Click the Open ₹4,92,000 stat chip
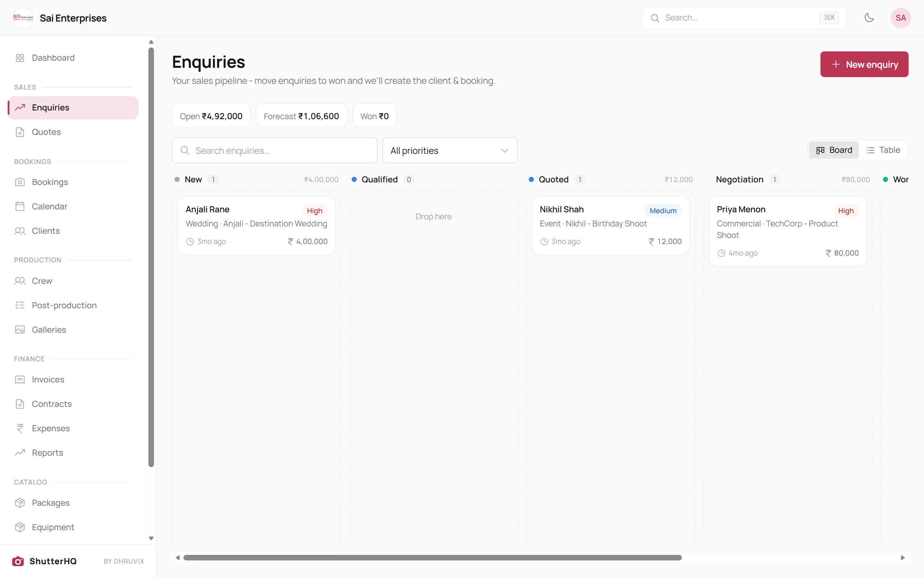The height and width of the screenshot is (578, 924). click(211, 116)
